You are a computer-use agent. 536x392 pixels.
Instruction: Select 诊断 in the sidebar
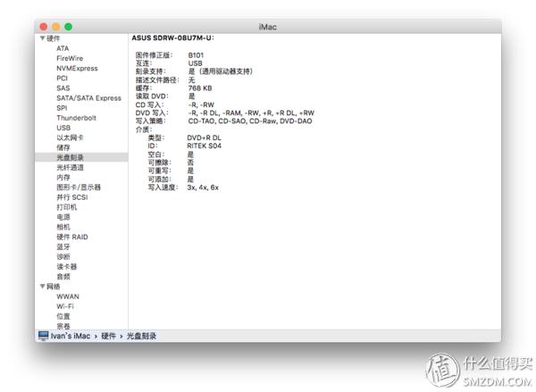coord(63,256)
